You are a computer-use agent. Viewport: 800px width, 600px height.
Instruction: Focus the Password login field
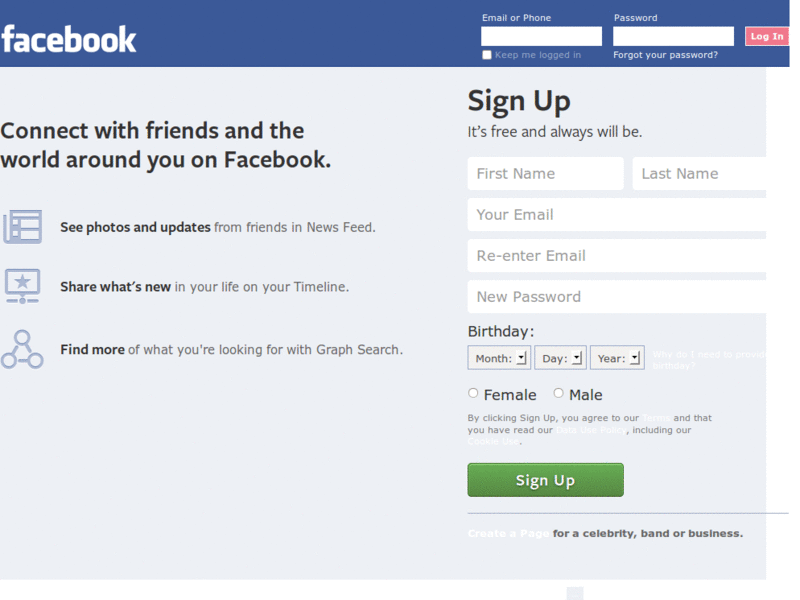673,36
